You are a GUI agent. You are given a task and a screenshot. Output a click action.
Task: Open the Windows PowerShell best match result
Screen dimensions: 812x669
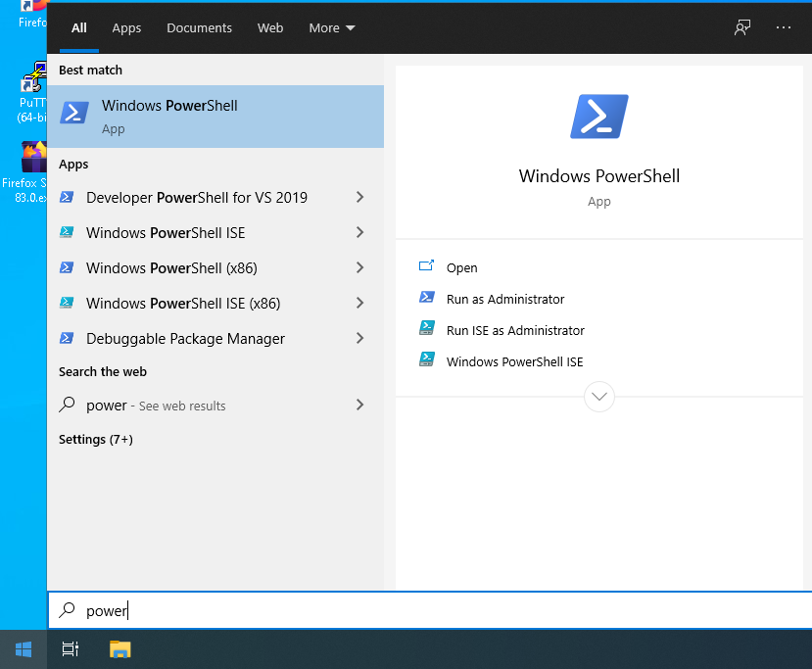[215, 117]
